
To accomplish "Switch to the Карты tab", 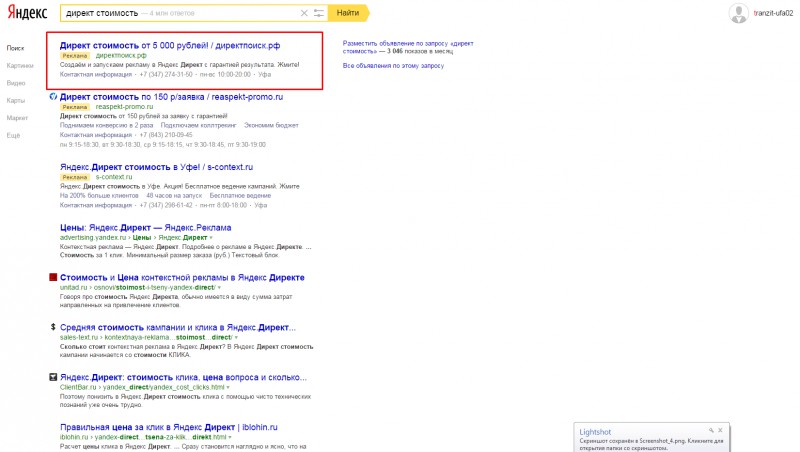I will pos(16,100).
